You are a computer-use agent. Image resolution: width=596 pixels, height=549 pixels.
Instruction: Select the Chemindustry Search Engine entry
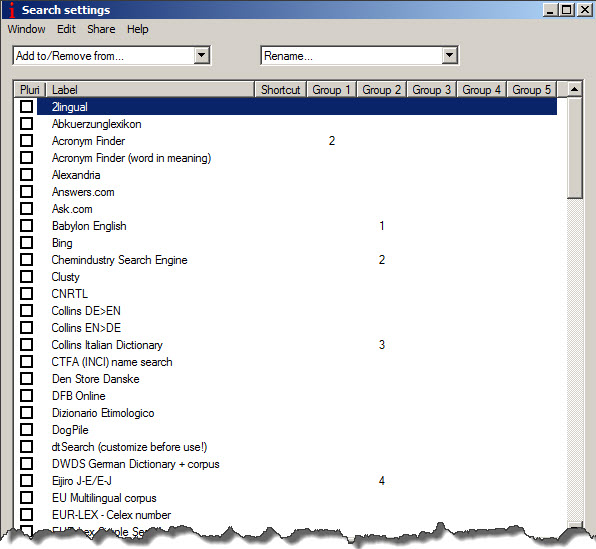coord(119,260)
